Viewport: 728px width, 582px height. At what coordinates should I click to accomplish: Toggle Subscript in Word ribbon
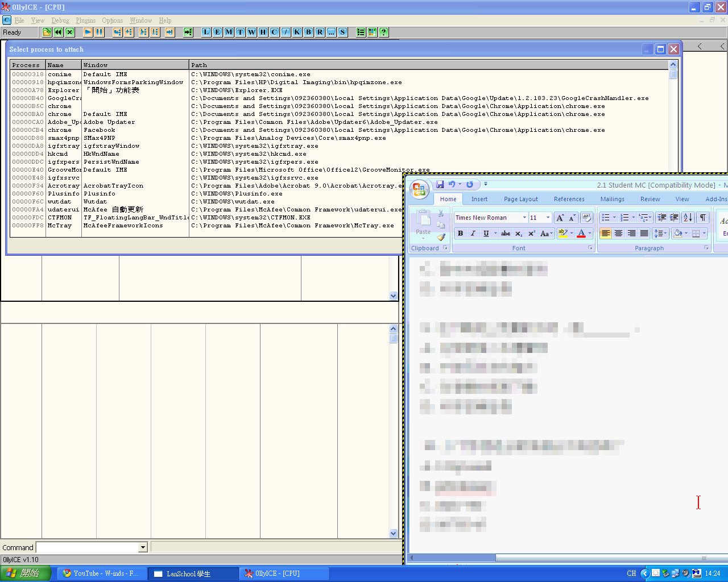point(519,234)
